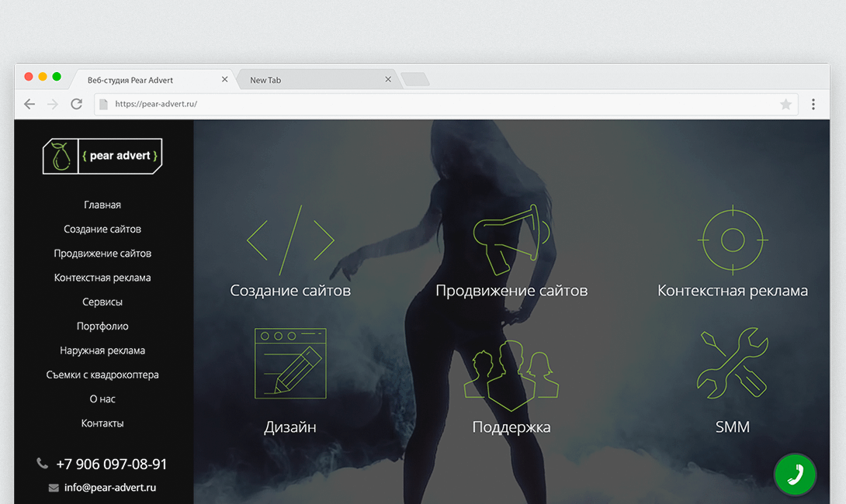Viewport: 846px width, 504px height.
Task: Click the green maximize window button
Action: pyautogui.click(x=57, y=77)
